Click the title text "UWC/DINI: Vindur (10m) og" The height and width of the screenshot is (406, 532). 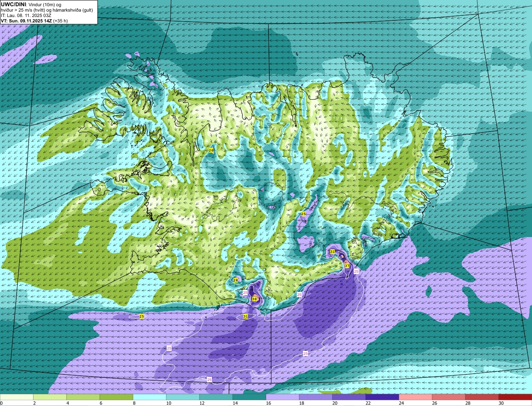coord(31,5)
